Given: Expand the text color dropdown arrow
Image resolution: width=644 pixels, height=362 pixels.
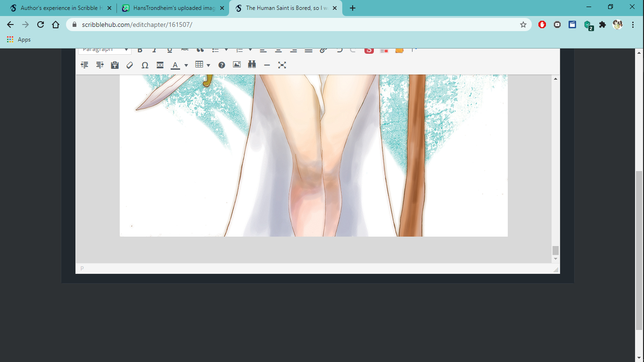Looking at the screenshot, I should (x=186, y=65).
